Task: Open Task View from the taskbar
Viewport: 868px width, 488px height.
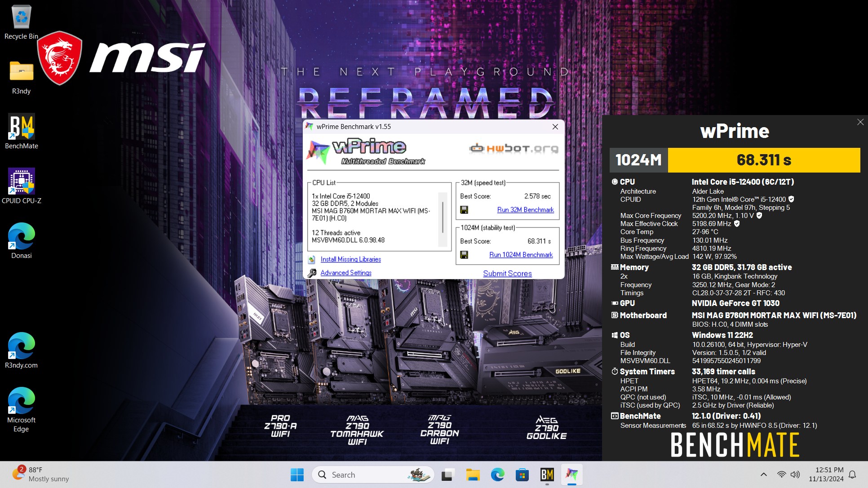Action: [x=447, y=475]
